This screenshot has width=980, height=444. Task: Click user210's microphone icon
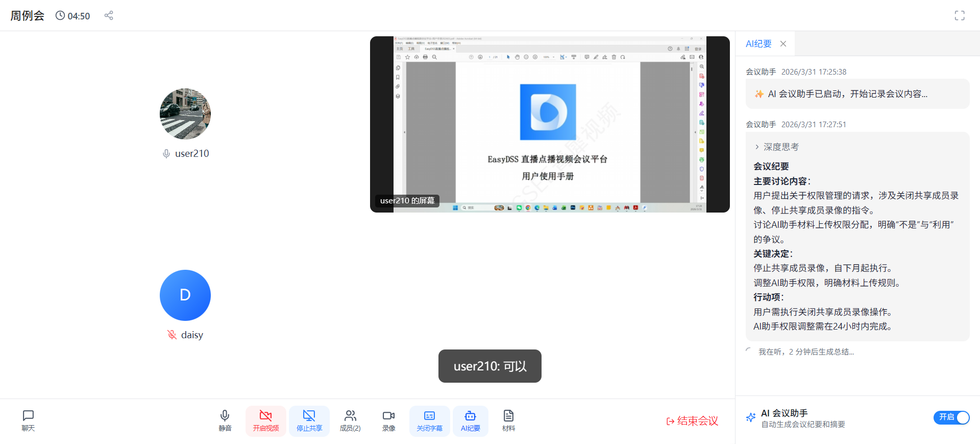[166, 154]
